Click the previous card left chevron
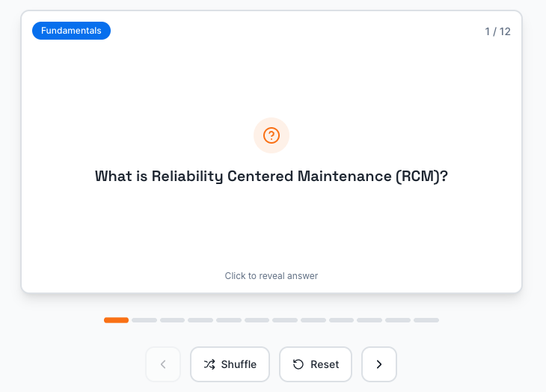 (163, 364)
